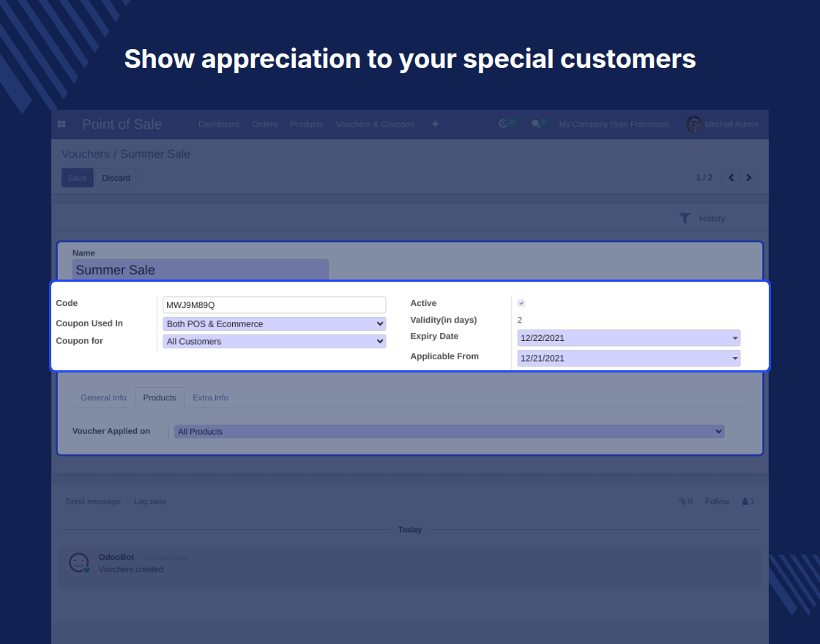Click the Discard button
Image resolution: width=820 pixels, height=644 pixels.
(x=116, y=178)
